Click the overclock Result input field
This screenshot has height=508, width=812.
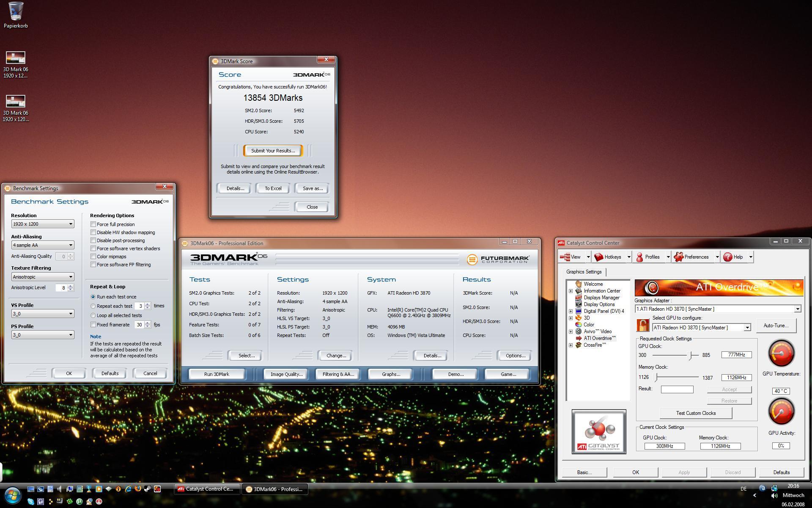coord(677,389)
